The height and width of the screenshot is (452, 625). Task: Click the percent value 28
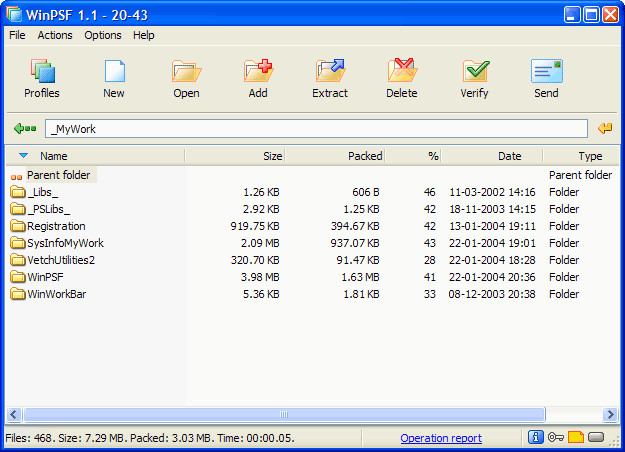(x=429, y=260)
